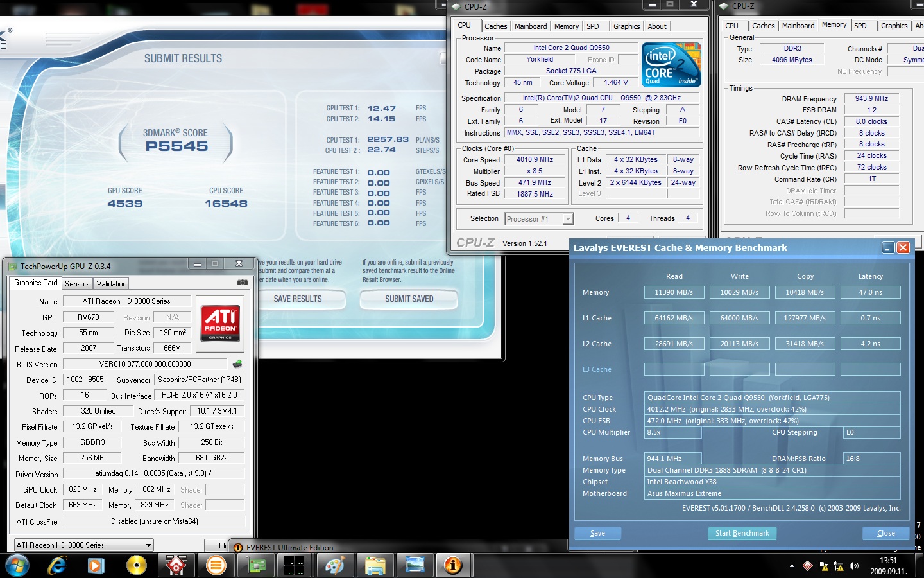Click the L1 Cache Copy result 127977 MB/s
The width and height of the screenshot is (924, 578).
pyautogui.click(x=805, y=318)
